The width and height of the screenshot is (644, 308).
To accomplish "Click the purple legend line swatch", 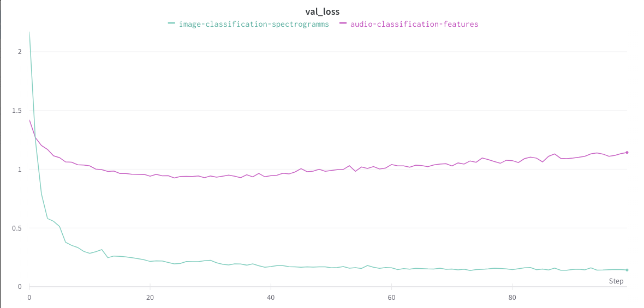I will coord(343,23).
